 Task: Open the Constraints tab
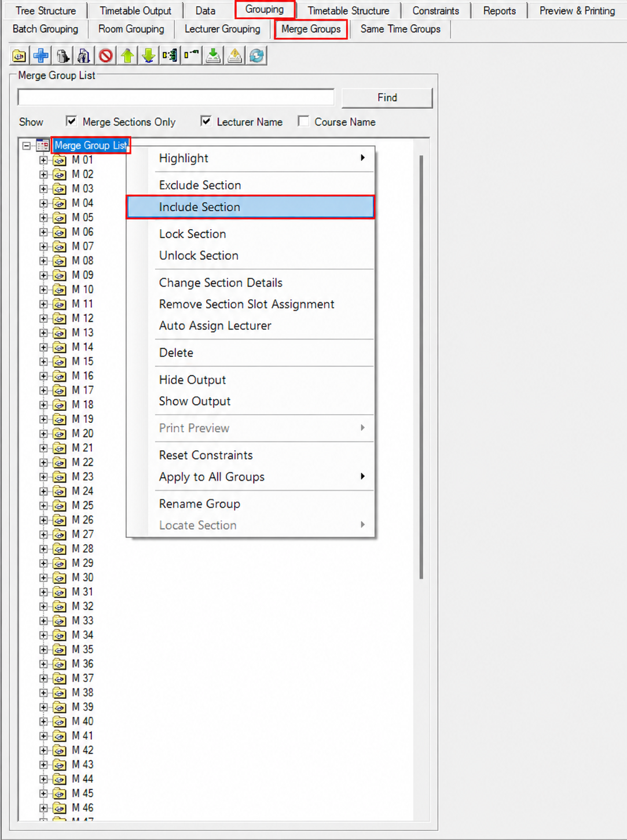coord(435,10)
